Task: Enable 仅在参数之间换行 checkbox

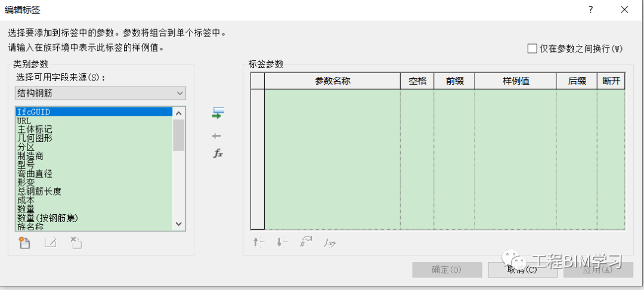Action: 532,48
